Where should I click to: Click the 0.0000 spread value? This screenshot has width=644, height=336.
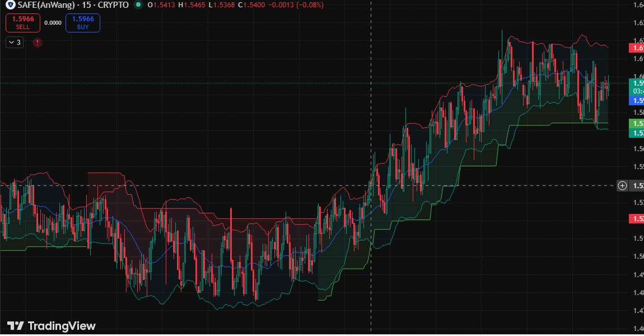click(x=53, y=23)
